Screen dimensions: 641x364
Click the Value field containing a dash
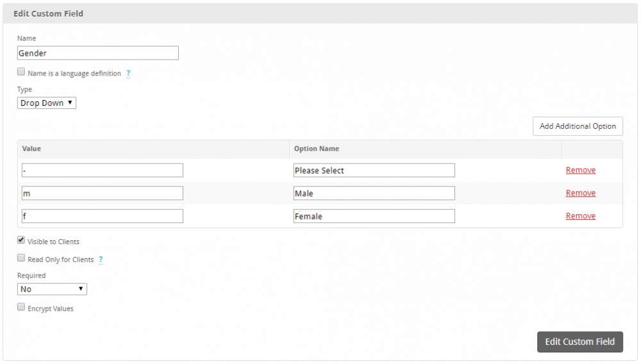102,170
